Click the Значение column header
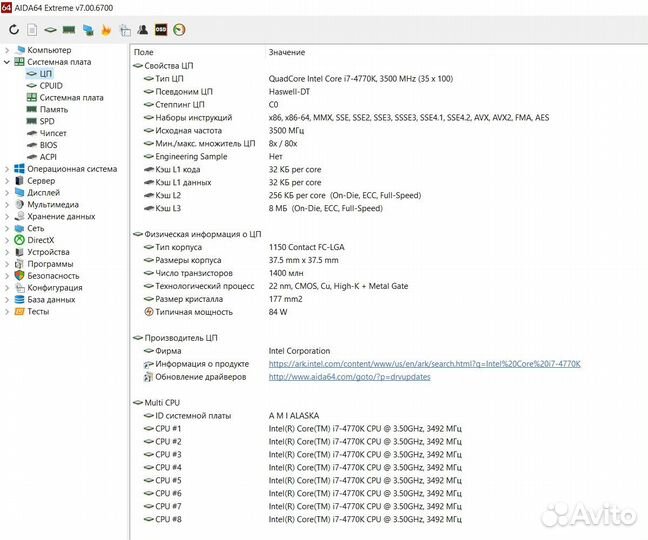This screenshot has width=648, height=540. click(286, 51)
